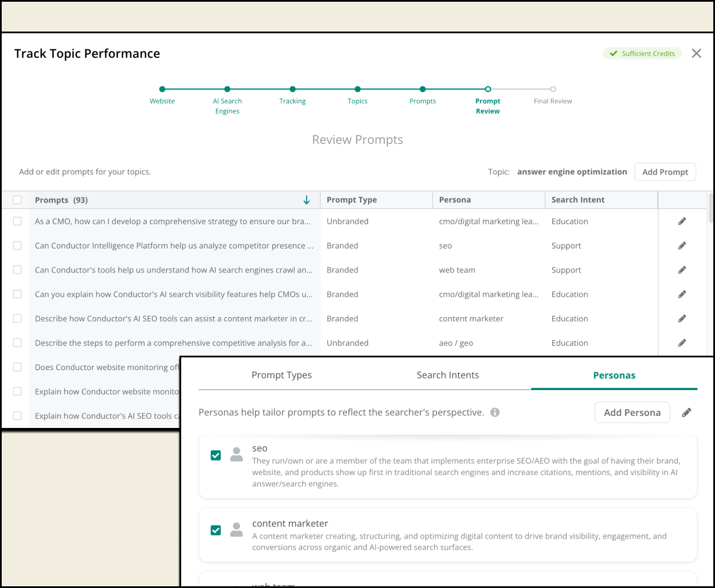Check the 'Describe how Conductor's AI SEO' row

click(x=17, y=318)
